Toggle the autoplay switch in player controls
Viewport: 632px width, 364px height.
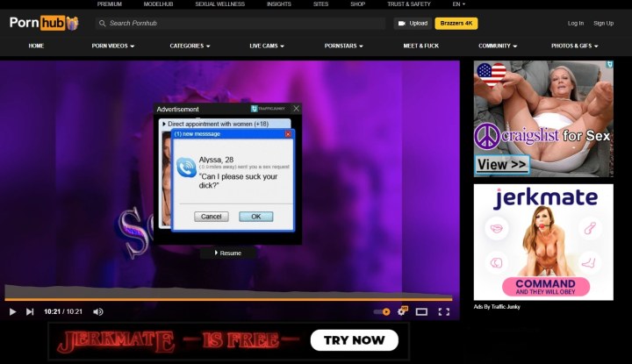tap(382, 311)
